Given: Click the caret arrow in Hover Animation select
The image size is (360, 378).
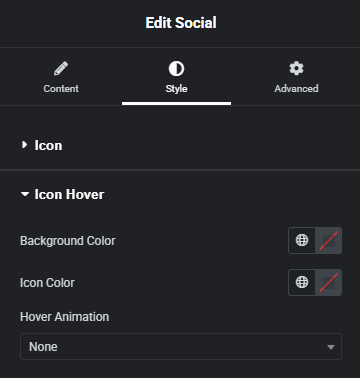Looking at the screenshot, I should (x=331, y=347).
